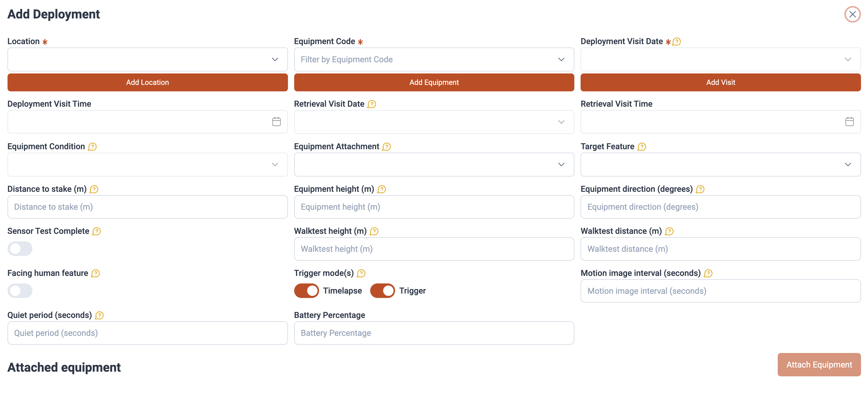Viewport: 868px width, 394px height.
Task: Enable the Sensor Test Complete toggle
Action: tap(20, 249)
